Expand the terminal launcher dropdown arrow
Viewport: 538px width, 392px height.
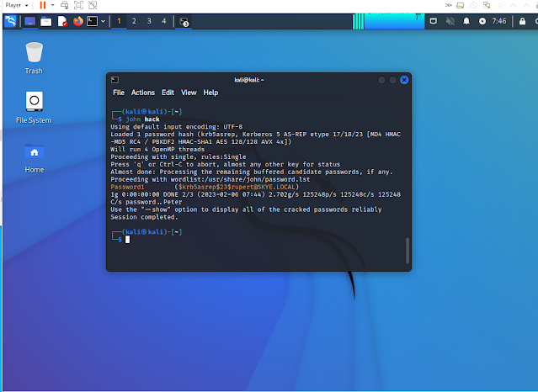pos(102,21)
